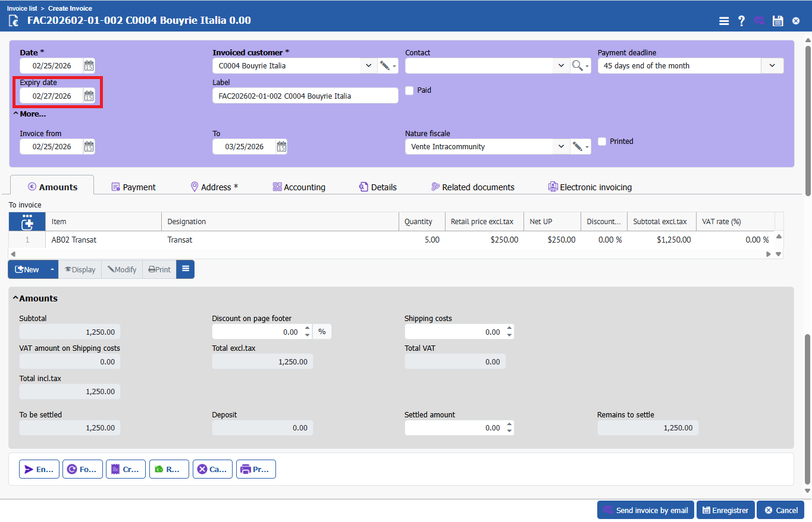Click Send invoice by email button
Viewport: 812px width, 522px height.
pyautogui.click(x=645, y=510)
